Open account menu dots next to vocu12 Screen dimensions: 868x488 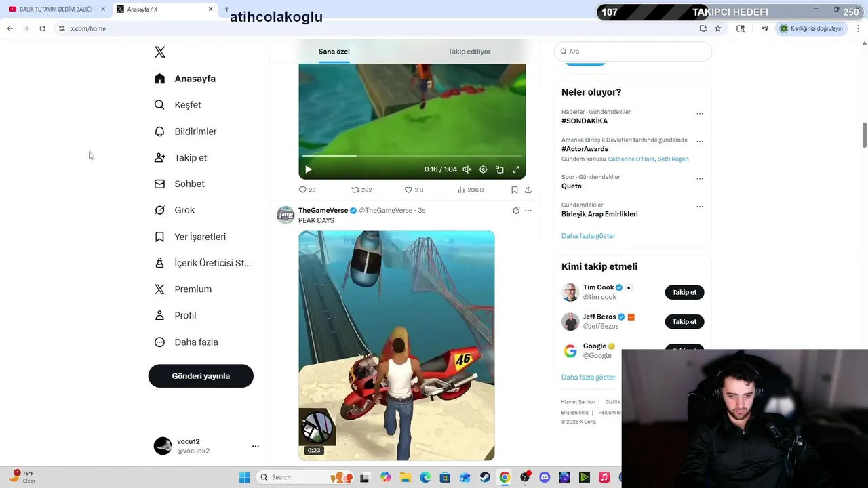tap(256, 446)
